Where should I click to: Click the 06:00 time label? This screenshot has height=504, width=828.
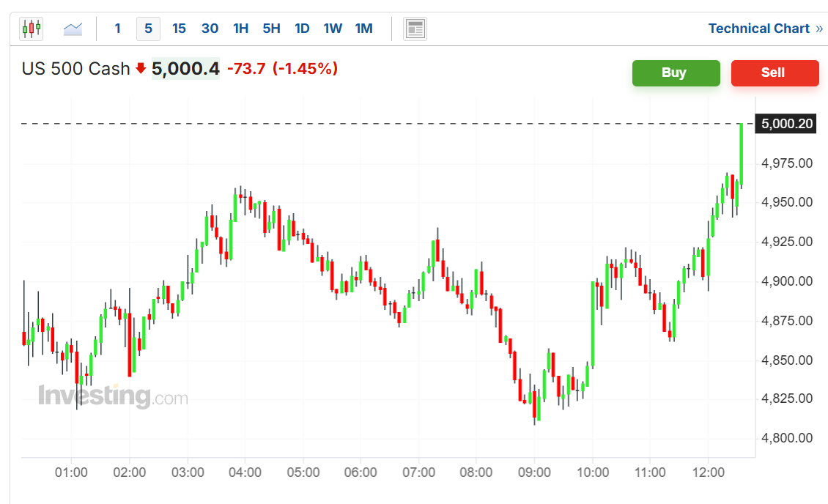click(x=361, y=472)
